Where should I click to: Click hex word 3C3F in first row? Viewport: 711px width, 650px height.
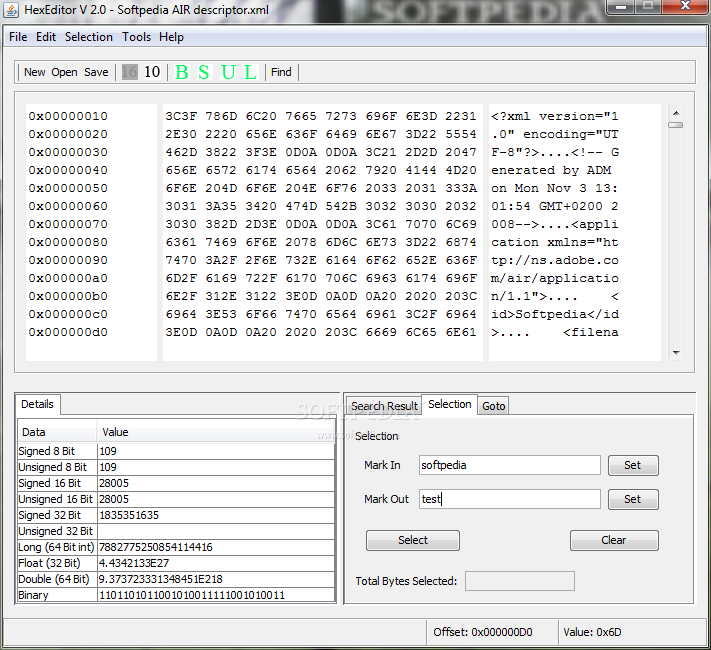point(181,116)
